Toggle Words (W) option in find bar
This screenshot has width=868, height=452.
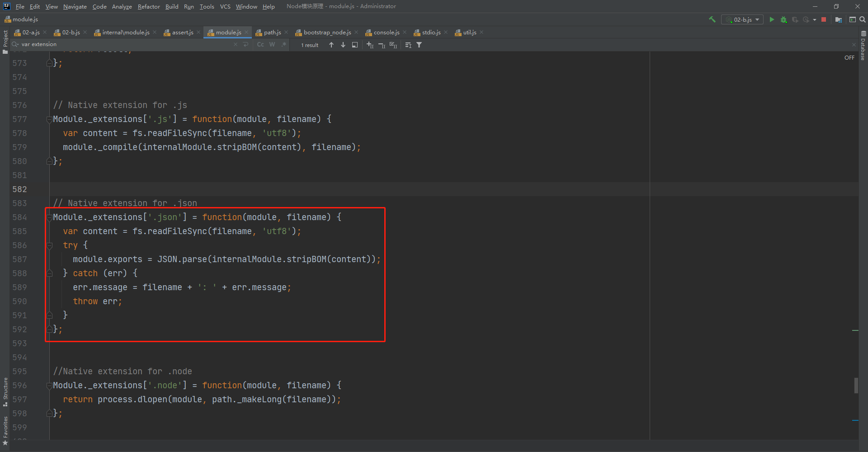272,44
